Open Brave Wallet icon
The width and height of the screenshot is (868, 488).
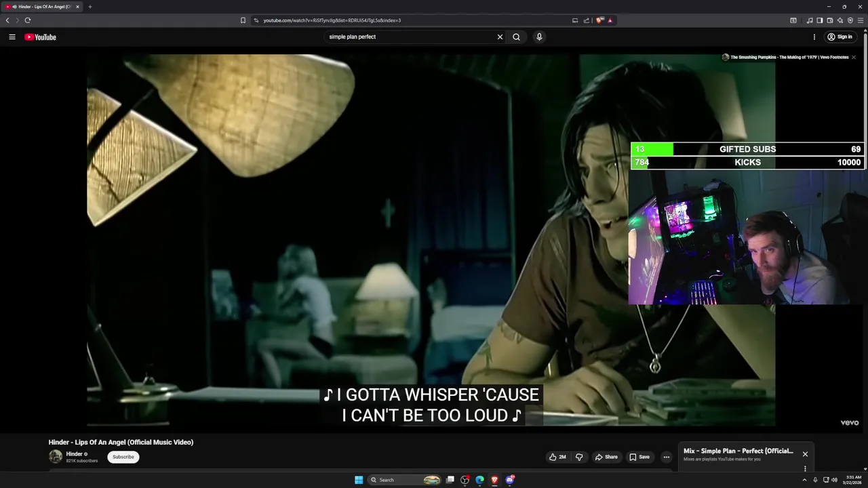click(829, 20)
